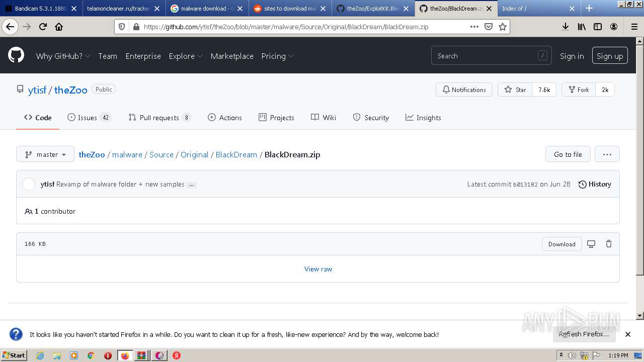Expand the Pricing menu
Viewport: 644px width, 362px height.
tap(277, 56)
